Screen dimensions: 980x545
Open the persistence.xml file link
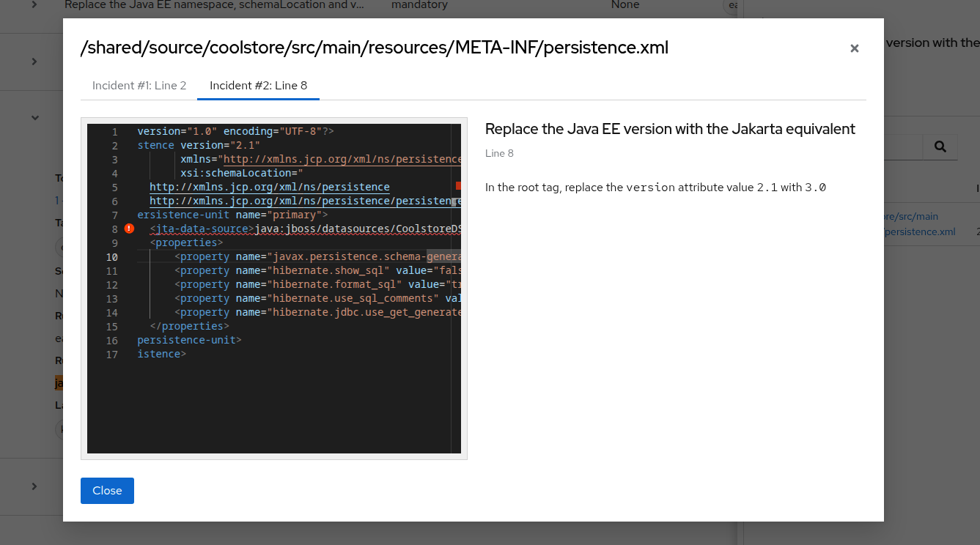(920, 231)
